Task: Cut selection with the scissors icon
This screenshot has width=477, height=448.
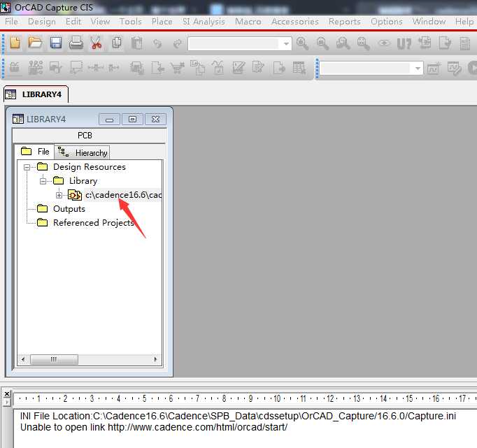Action: point(96,43)
